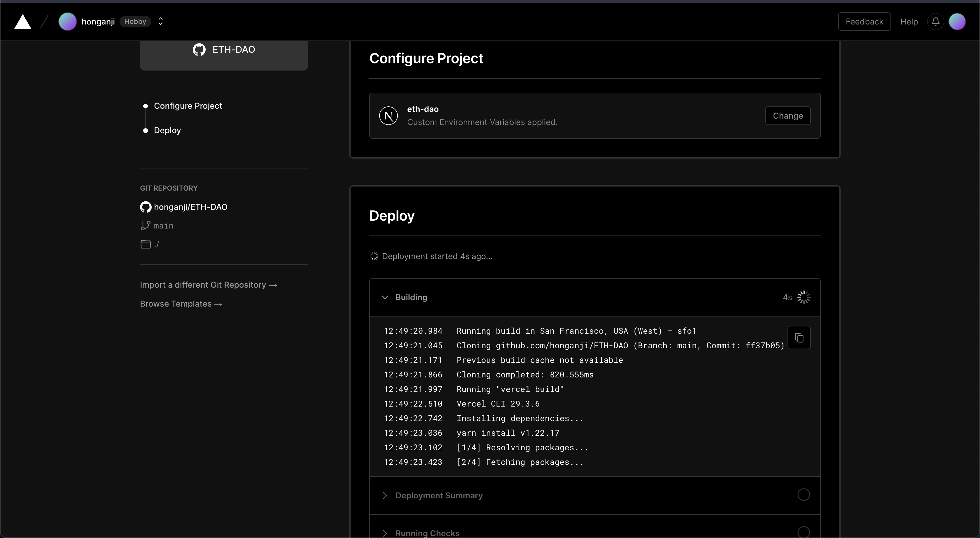Click the ETH-DAO GitHub repository card
This screenshot has width=980, height=538.
click(224, 55)
